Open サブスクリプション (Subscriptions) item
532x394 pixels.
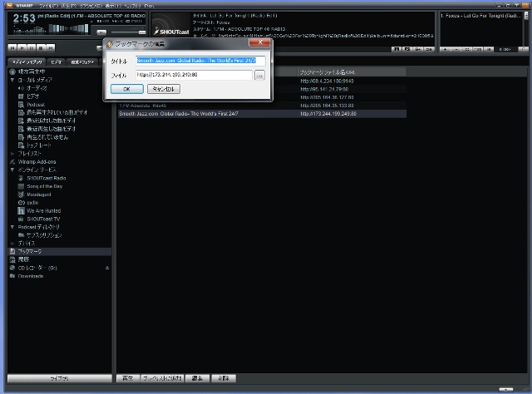pyautogui.click(x=44, y=235)
